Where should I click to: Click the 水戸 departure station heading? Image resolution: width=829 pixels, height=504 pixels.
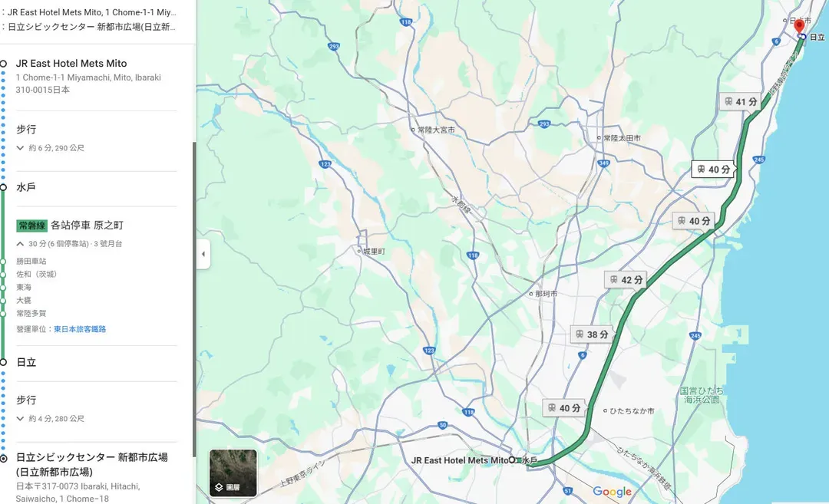26,187
